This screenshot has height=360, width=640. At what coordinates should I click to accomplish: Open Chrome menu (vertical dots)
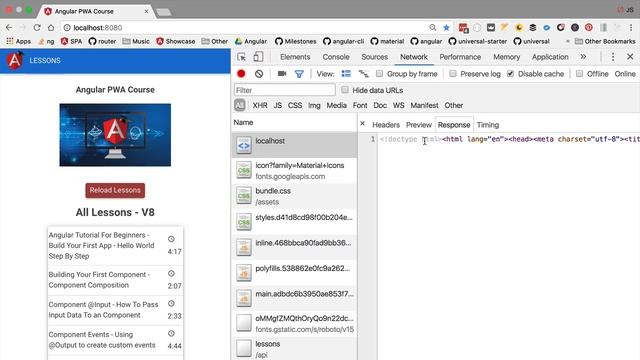pyautogui.click(x=631, y=27)
